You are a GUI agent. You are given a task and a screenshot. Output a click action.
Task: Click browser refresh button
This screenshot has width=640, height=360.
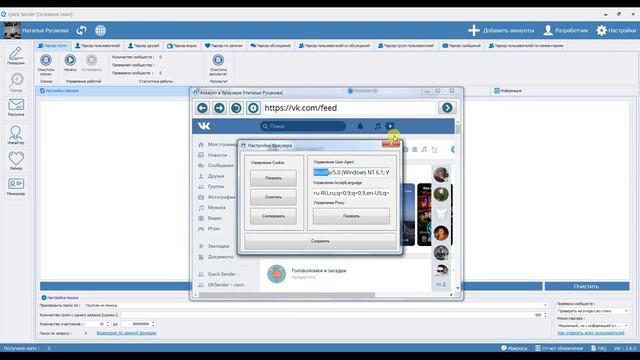tap(236, 108)
